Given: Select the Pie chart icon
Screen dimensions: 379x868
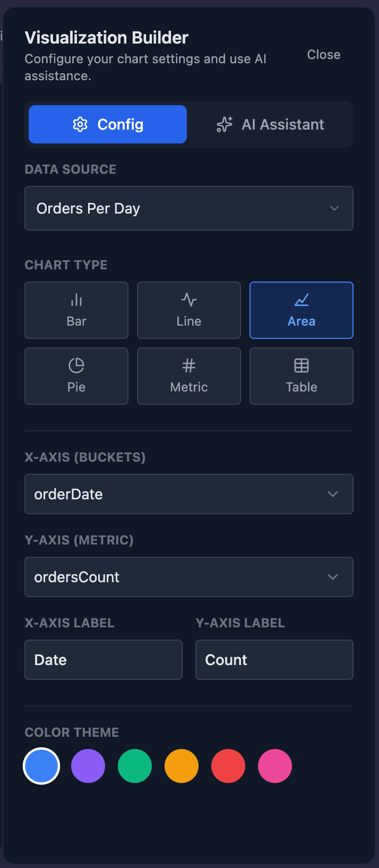Looking at the screenshot, I should click(x=76, y=365).
